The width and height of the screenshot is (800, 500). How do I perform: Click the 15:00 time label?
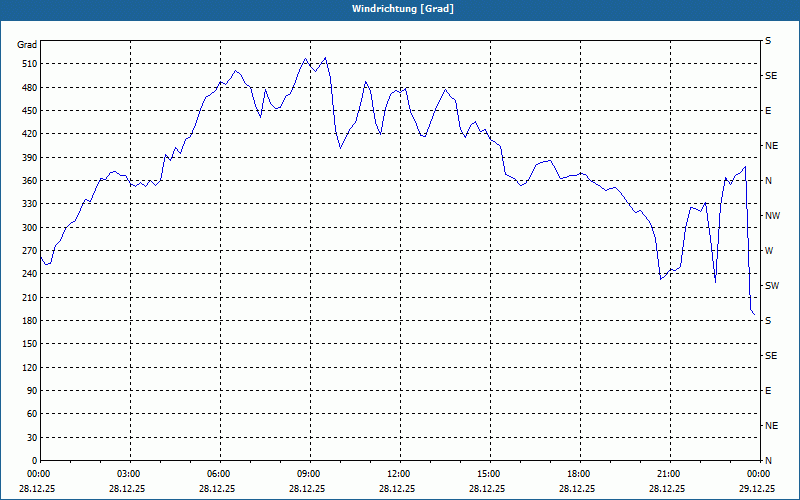coord(488,474)
